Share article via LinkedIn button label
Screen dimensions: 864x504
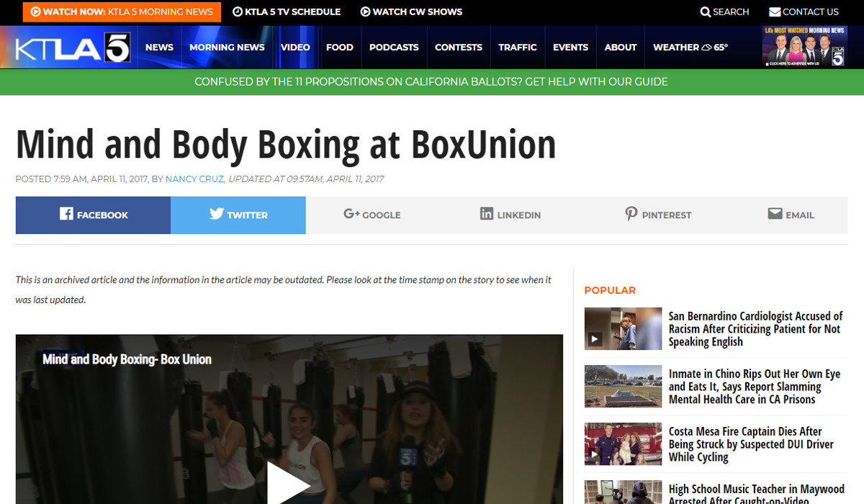click(519, 215)
